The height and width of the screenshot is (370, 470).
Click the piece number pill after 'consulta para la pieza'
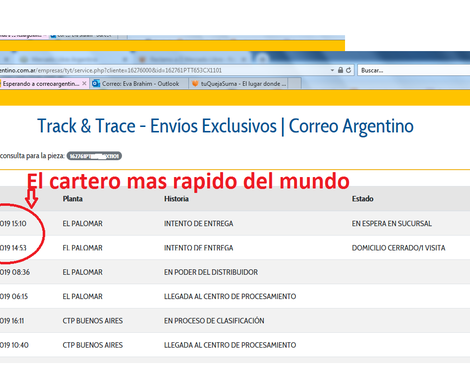click(94, 156)
